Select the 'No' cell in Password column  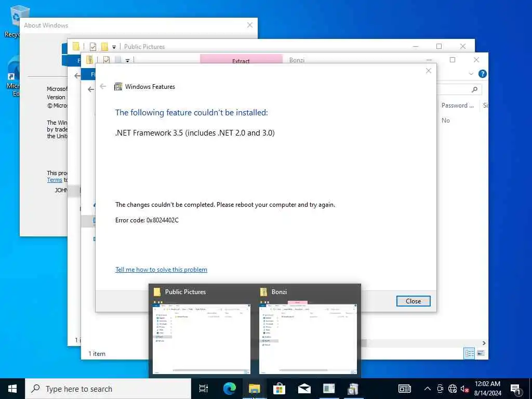click(x=445, y=121)
